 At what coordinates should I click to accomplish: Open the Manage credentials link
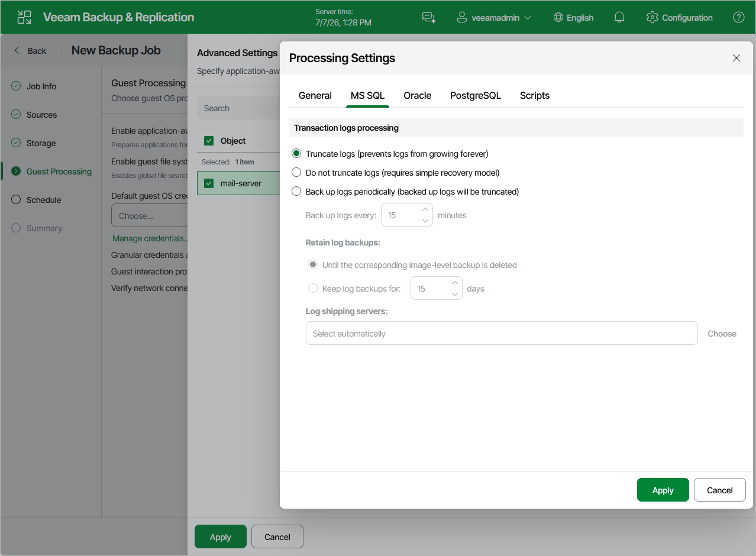(x=150, y=238)
